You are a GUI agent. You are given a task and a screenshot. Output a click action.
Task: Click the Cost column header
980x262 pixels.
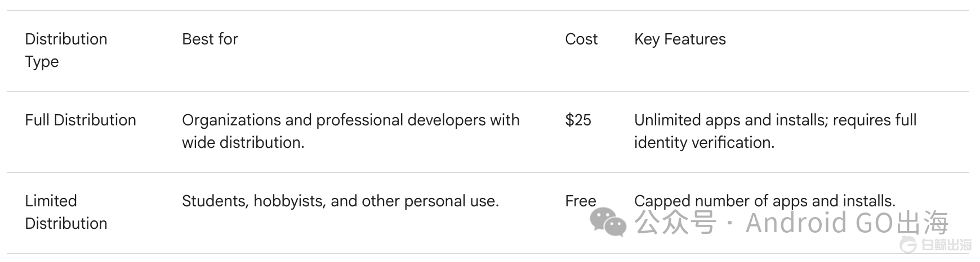click(581, 39)
